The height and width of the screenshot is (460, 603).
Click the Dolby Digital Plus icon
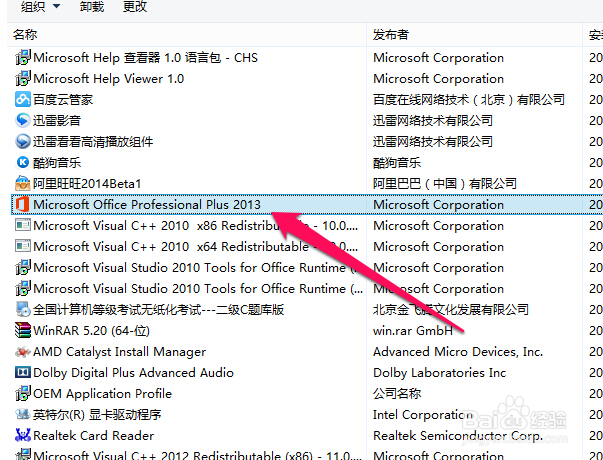click(23, 372)
